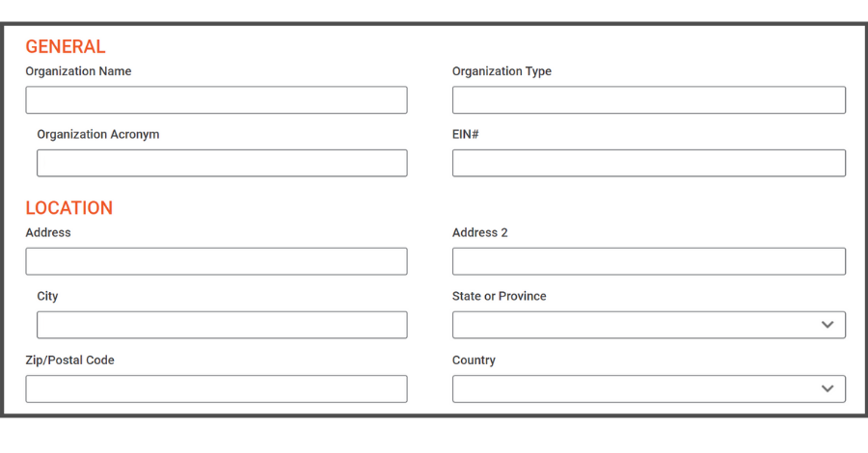Click the Zip/Postal Code label
This screenshot has width=868, height=453.
[x=69, y=360]
